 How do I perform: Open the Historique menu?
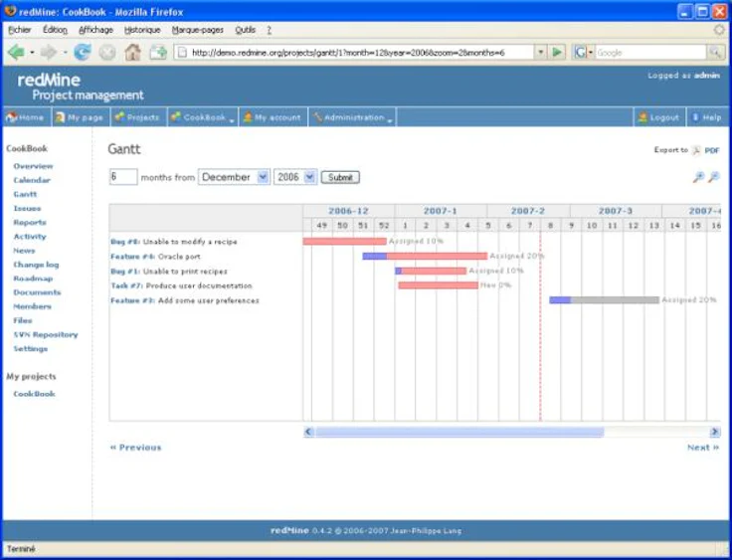142,30
